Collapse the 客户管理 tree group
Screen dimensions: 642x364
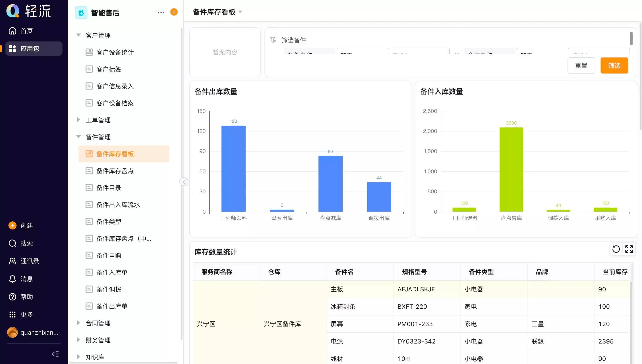click(x=78, y=35)
